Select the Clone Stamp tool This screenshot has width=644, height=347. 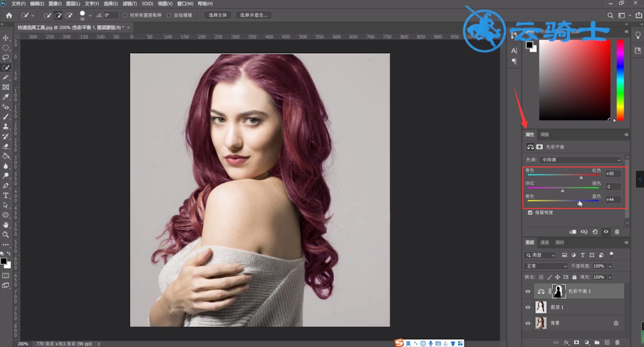coord(6,126)
